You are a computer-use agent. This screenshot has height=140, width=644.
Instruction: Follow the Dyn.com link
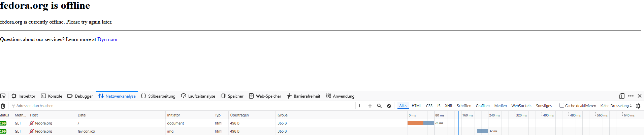click(107, 39)
